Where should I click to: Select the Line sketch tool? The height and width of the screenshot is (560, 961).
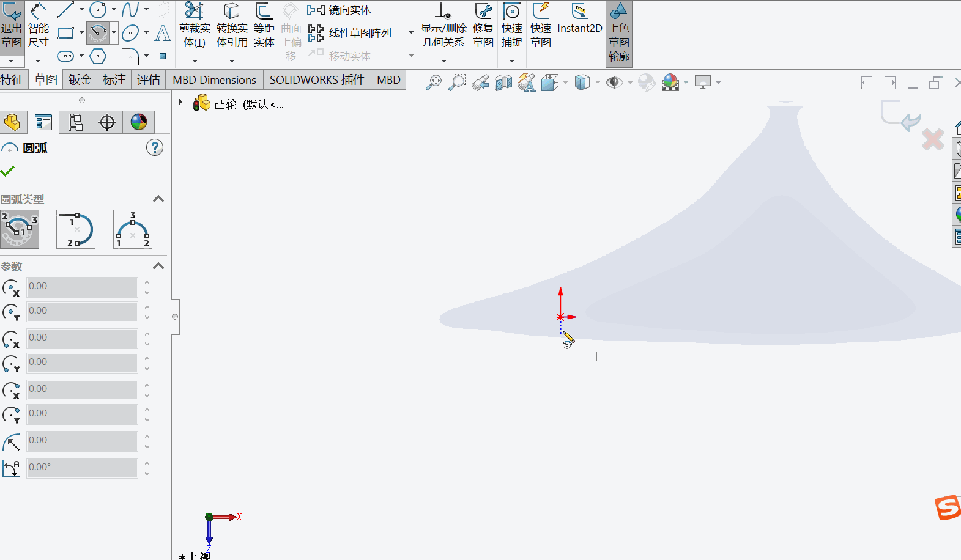pyautogui.click(x=65, y=9)
